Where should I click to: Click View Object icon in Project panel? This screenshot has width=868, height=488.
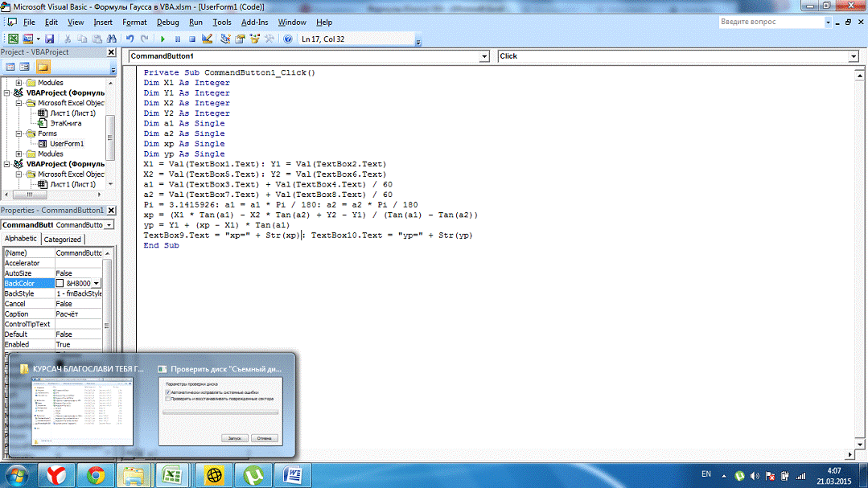[24, 67]
